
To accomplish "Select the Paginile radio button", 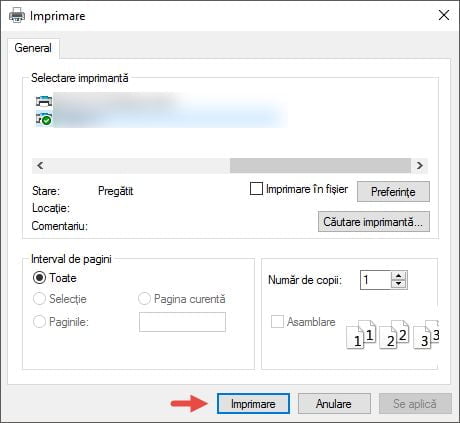I will pyautogui.click(x=39, y=322).
